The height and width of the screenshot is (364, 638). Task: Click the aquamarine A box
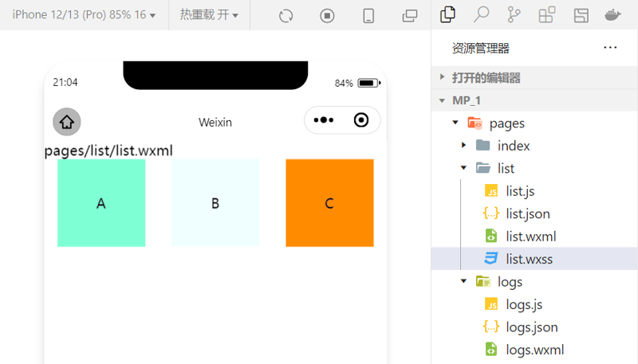(101, 203)
